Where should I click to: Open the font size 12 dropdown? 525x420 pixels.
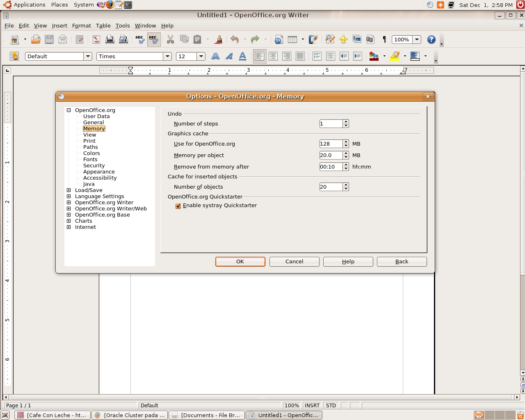(201, 56)
